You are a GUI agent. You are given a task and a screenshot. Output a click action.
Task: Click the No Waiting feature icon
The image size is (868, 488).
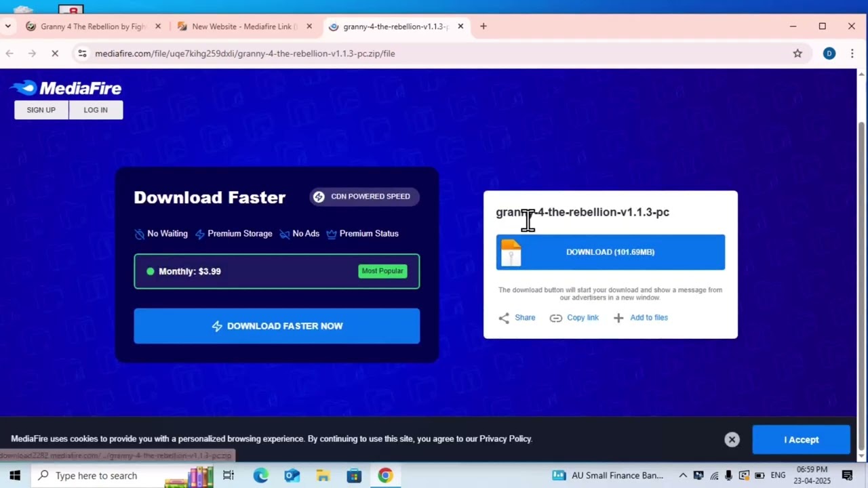(x=140, y=234)
